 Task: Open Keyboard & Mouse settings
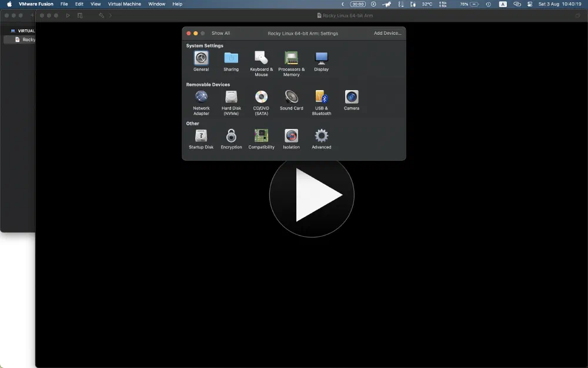[261, 58]
